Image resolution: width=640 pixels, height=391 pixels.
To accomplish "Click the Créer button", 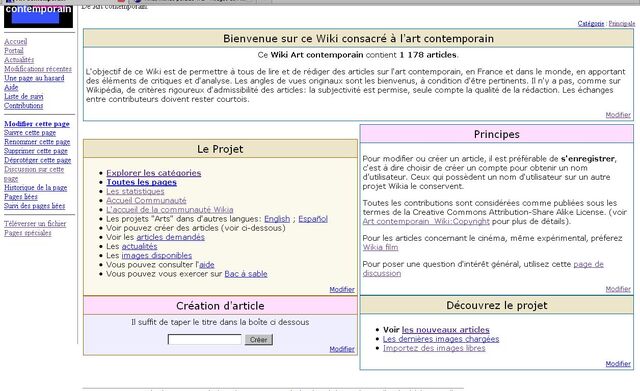I will pos(258,340).
